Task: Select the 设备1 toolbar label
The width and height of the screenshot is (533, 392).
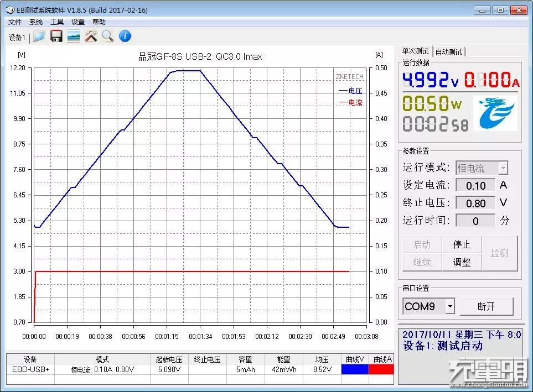Action: (x=17, y=38)
